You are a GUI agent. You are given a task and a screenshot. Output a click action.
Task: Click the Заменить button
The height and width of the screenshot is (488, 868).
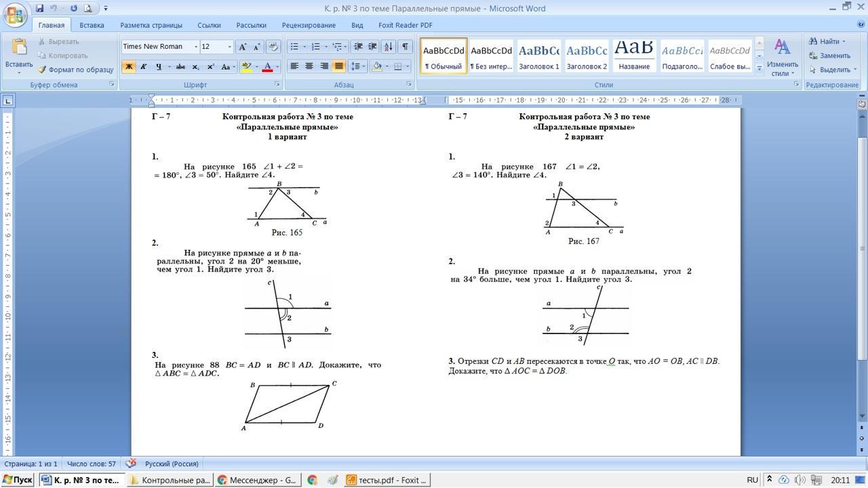click(830, 56)
